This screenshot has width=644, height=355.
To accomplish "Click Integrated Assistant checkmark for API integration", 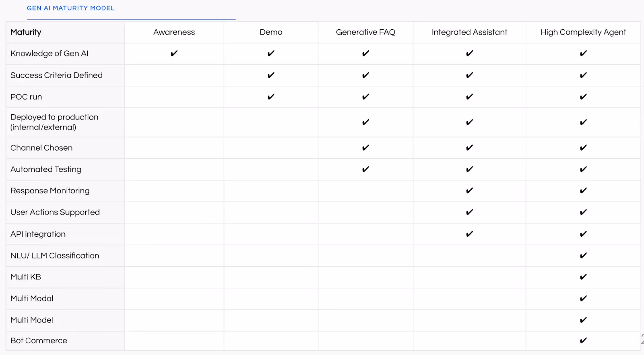I will [x=469, y=234].
